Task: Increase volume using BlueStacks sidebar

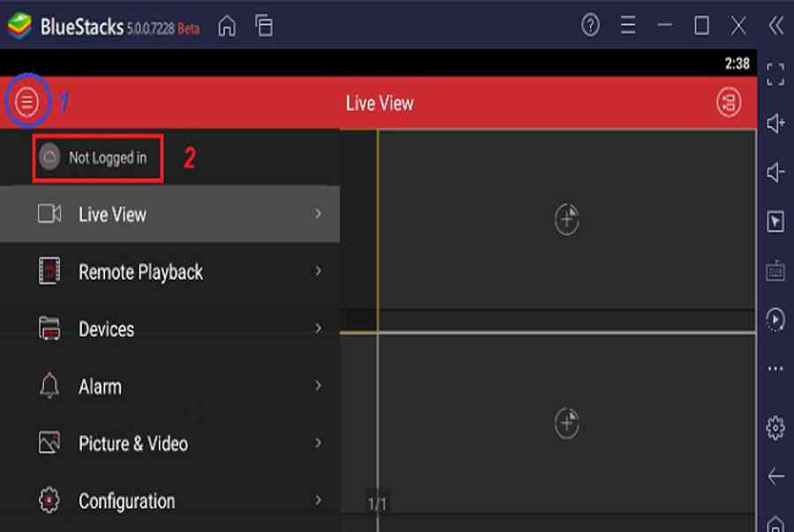Action: coord(775,124)
